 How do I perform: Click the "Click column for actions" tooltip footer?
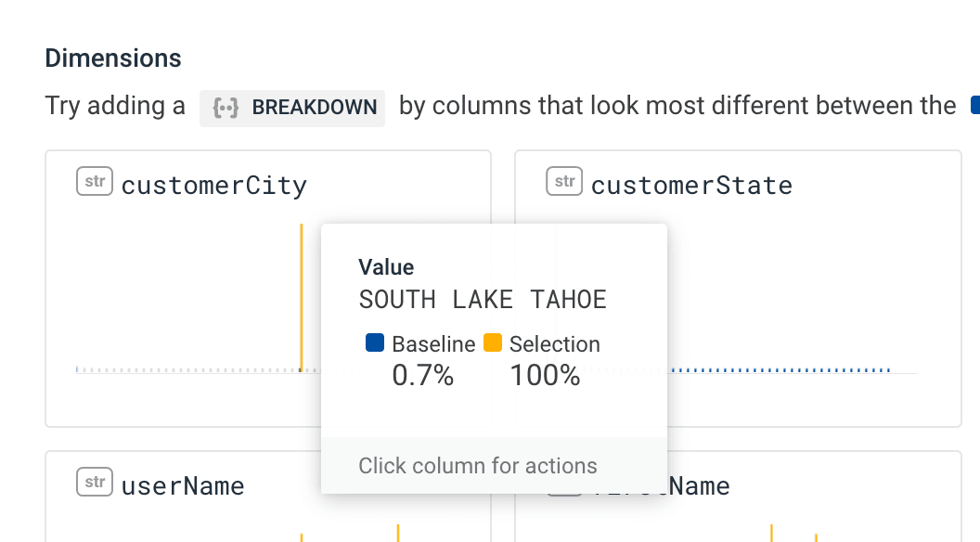478,466
